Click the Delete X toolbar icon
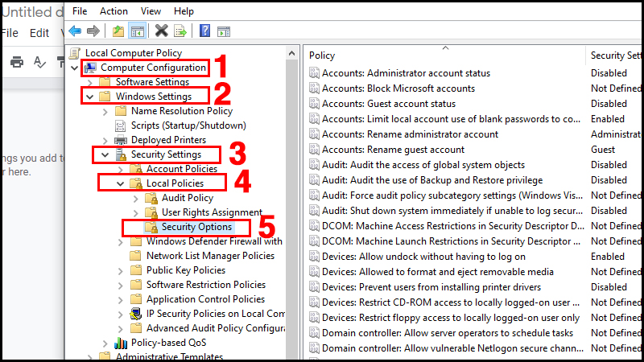The width and height of the screenshot is (644, 362). 162,31
